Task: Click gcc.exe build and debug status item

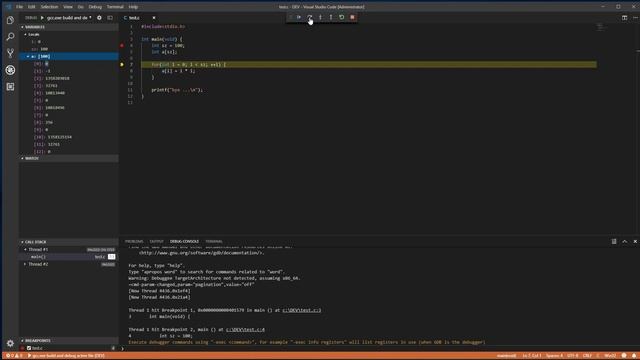Action: click(66, 356)
